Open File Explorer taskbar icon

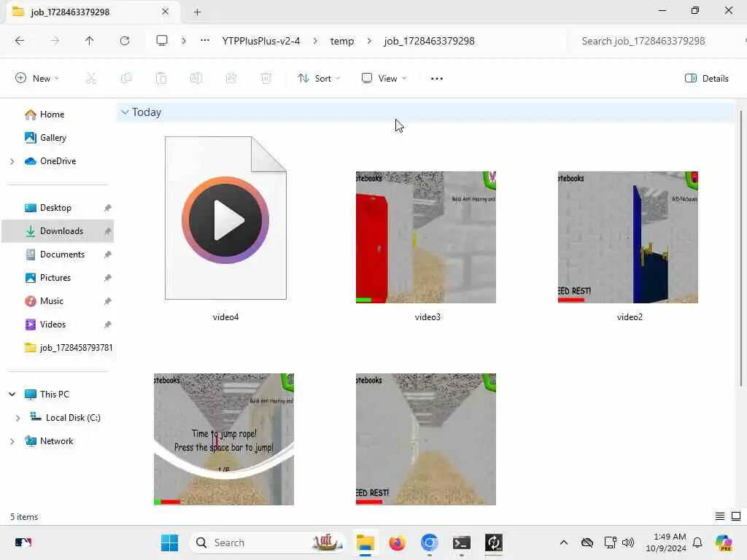click(x=365, y=542)
